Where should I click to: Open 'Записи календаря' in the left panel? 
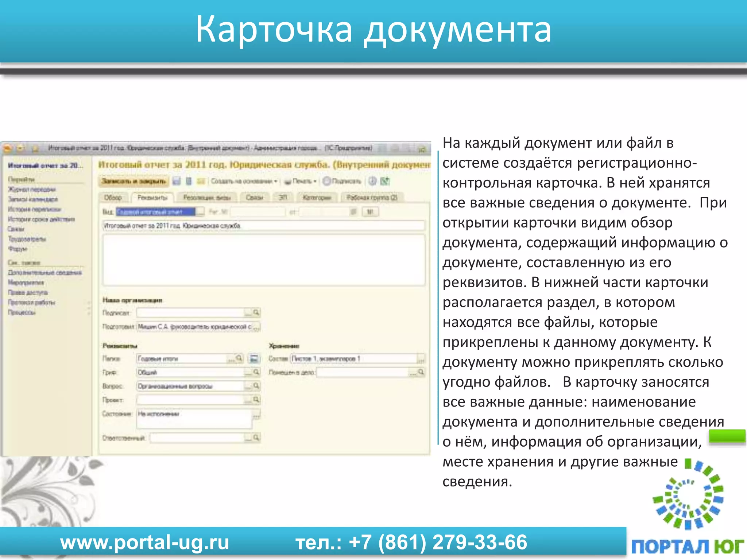point(33,199)
